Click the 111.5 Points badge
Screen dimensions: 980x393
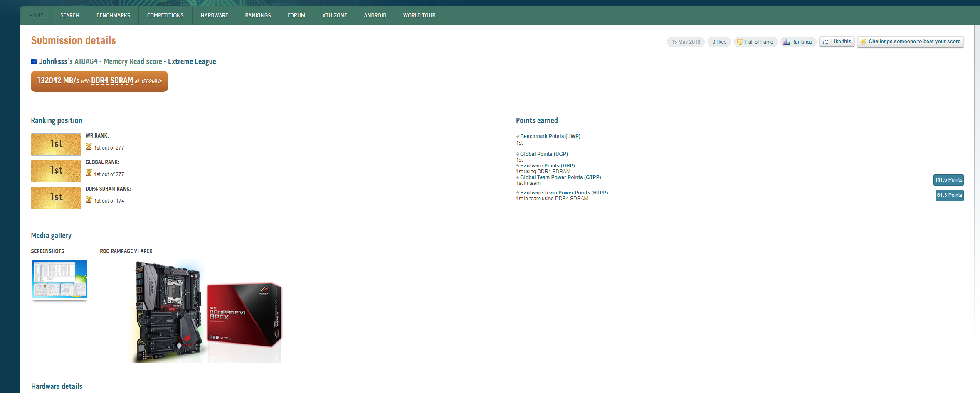pos(948,180)
